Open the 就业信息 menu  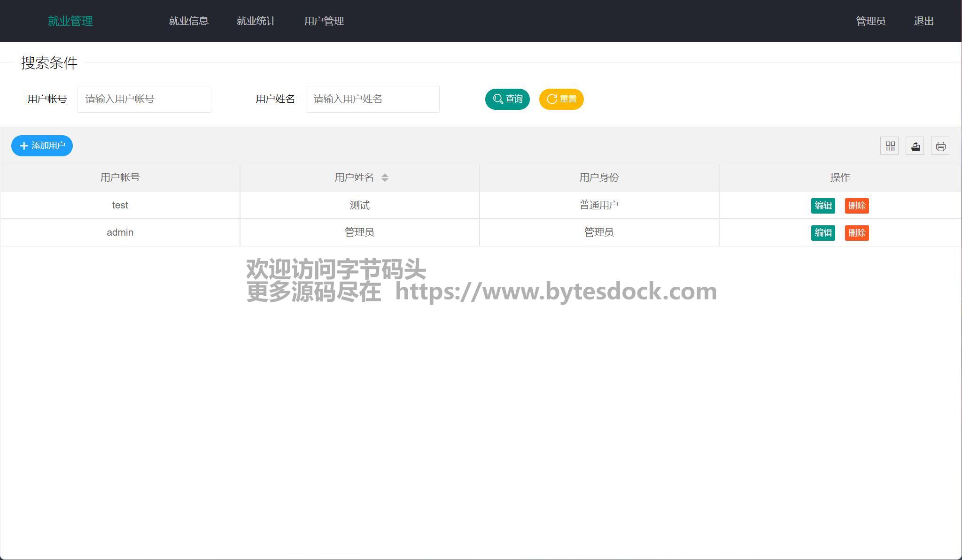tap(188, 21)
